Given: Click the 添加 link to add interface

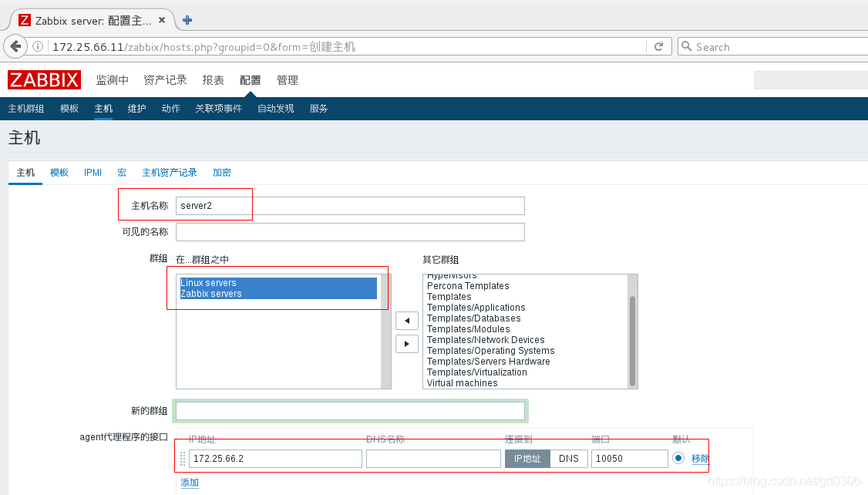Looking at the screenshot, I should (190, 483).
